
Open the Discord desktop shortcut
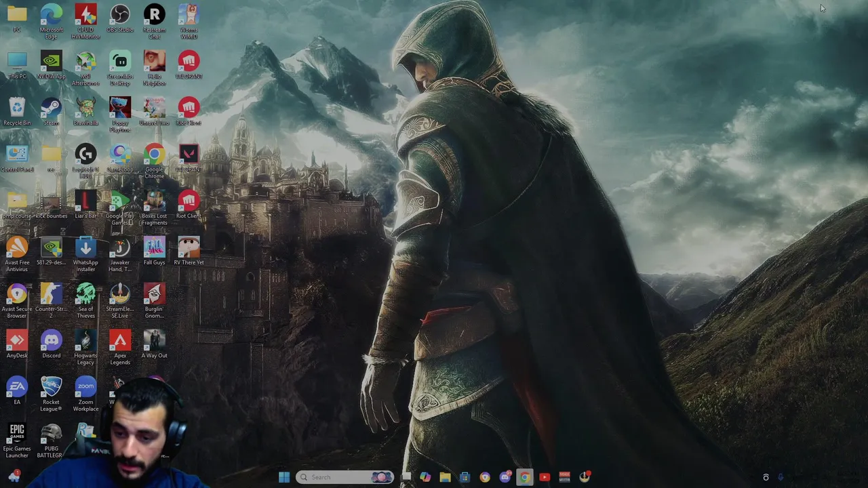tap(51, 344)
